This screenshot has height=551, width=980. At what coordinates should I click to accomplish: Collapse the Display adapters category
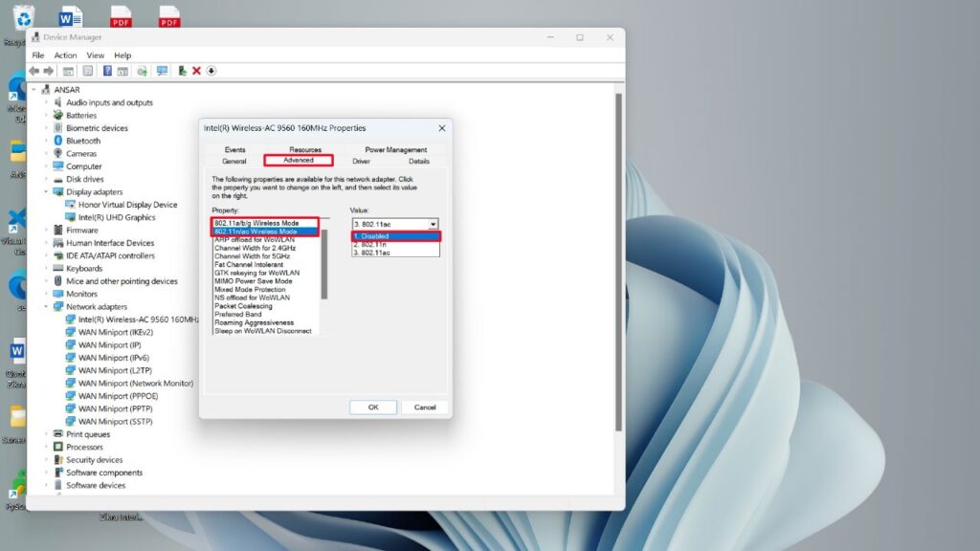tap(46, 191)
